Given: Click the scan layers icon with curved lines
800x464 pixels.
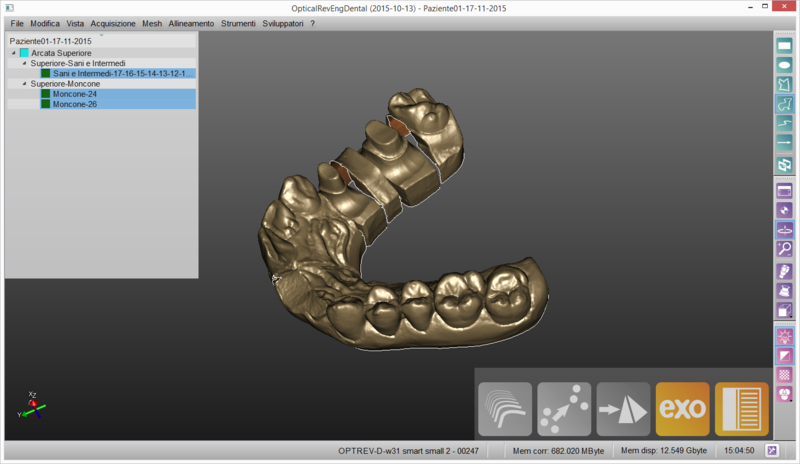Looking at the screenshot, I should coord(505,409).
